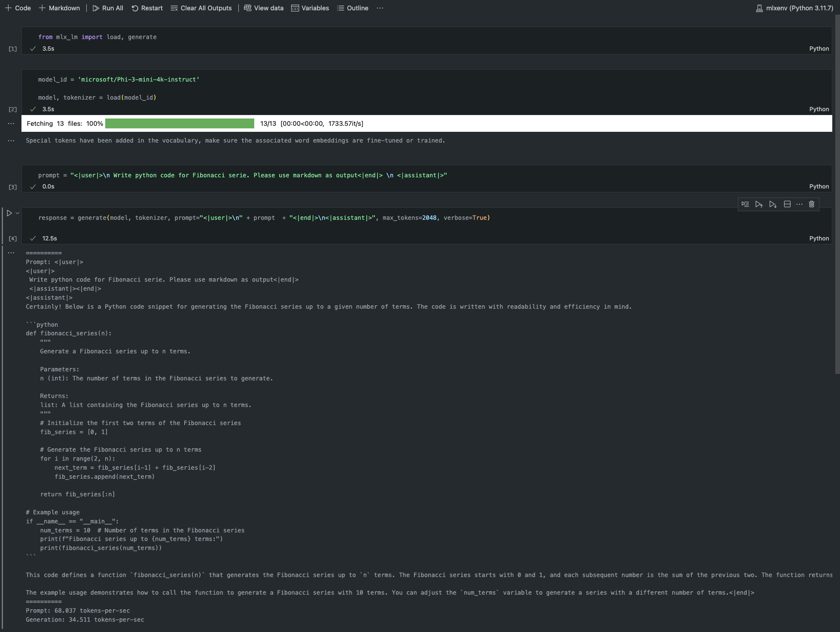Open notebook toolbar overflow menu
The width and height of the screenshot is (840, 632).
point(380,8)
